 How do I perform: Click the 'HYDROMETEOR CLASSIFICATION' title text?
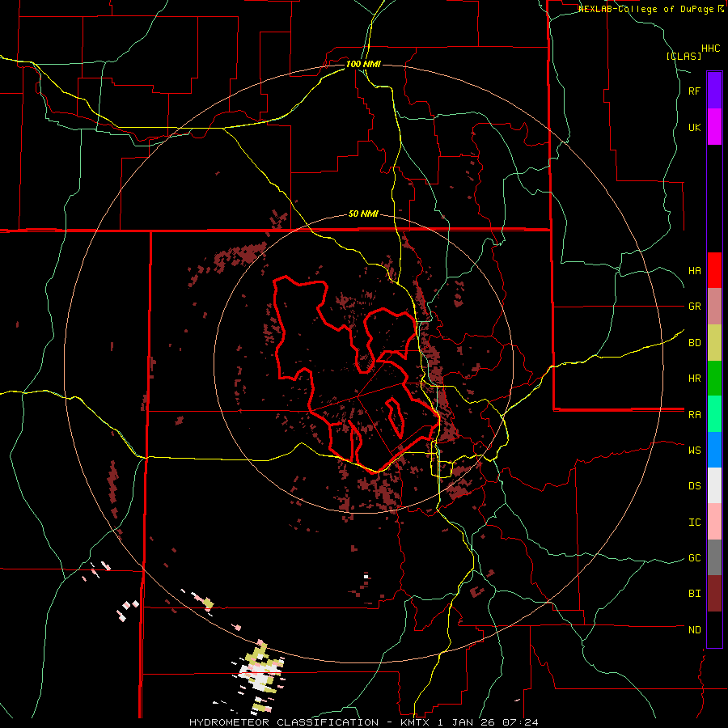[x=284, y=722]
